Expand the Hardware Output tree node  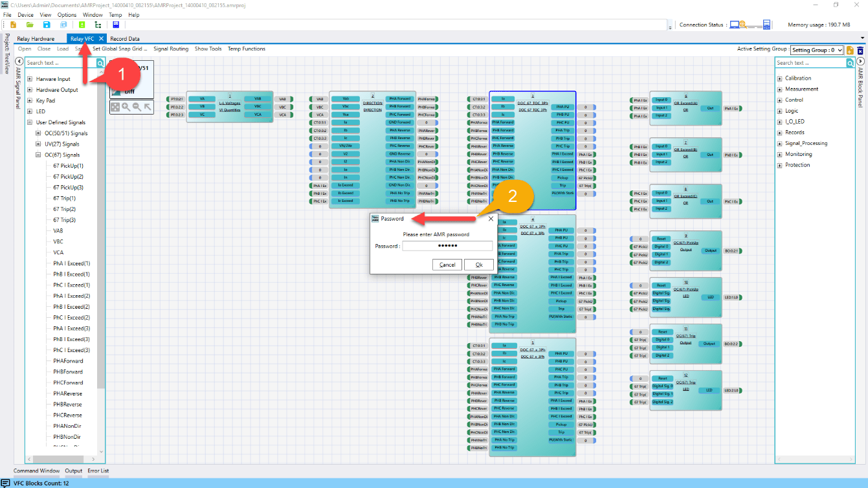coord(30,90)
